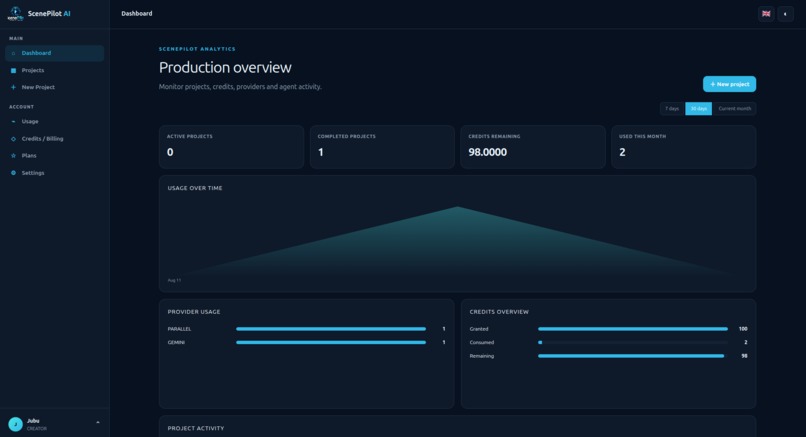806x437 pixels.
Task: Click the PARALLEL provider usage bar
Action: point(331,329)
